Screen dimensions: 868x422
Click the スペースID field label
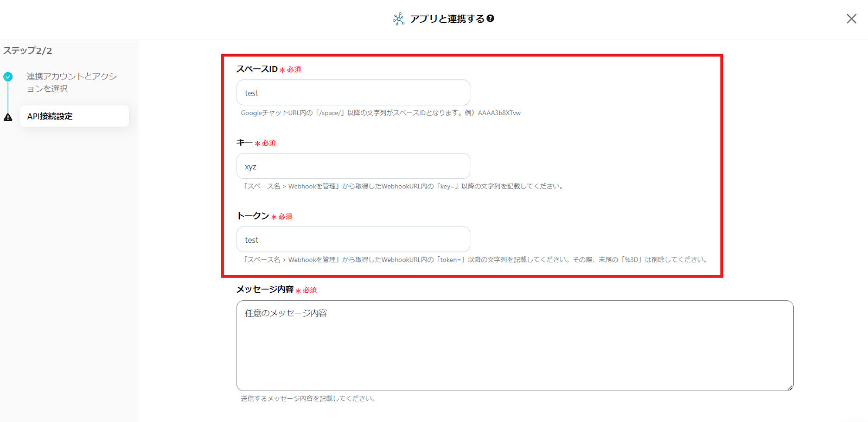pyautogui.click(x=257, y=69)
